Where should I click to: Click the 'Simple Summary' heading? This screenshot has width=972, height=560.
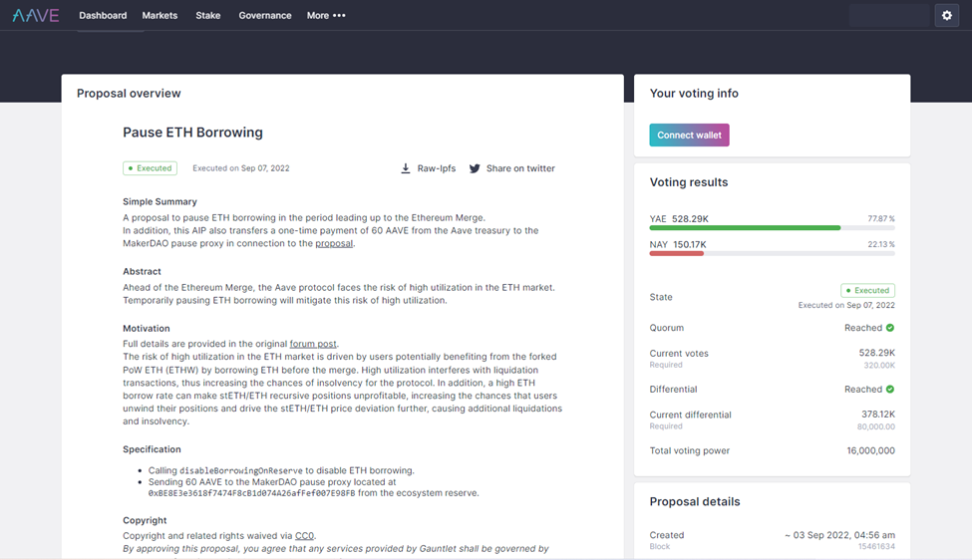[x=160, y=202]
